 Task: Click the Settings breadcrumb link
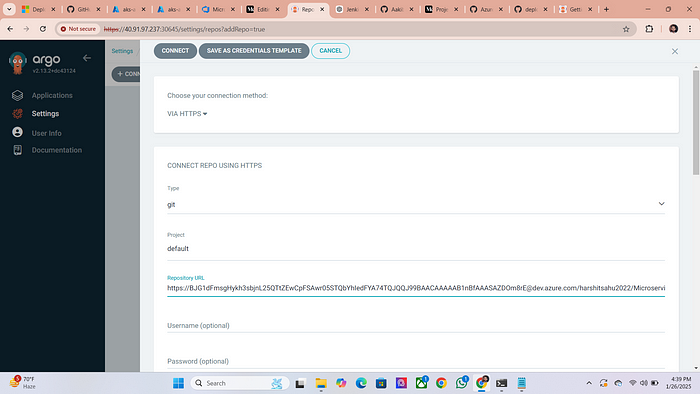tap(122, 51)
